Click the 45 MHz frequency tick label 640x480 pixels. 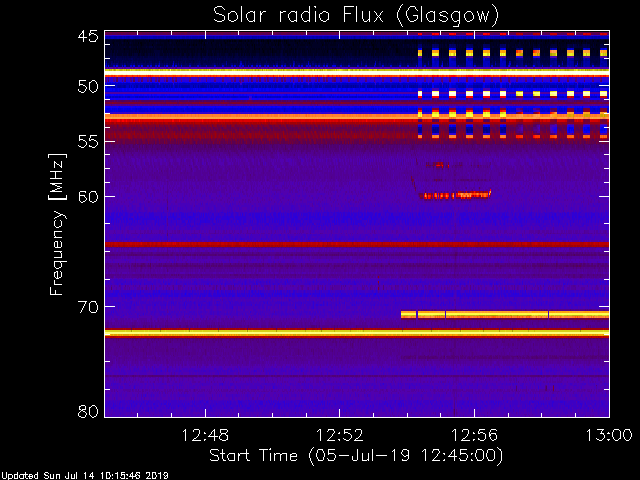point(87,36)
